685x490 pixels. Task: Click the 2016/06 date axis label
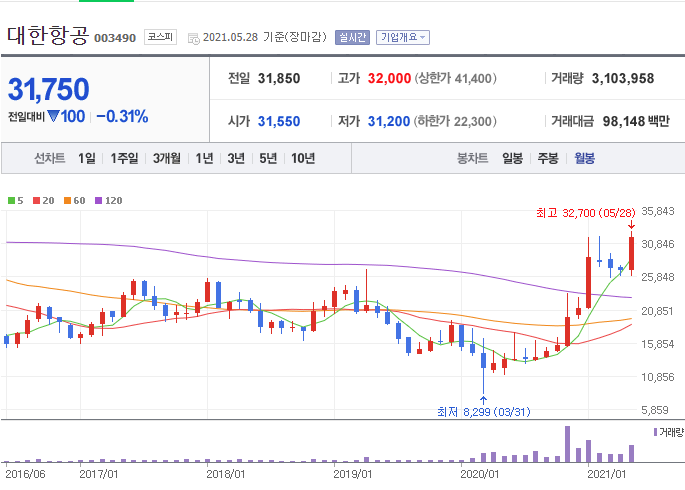tap(25, 474)
